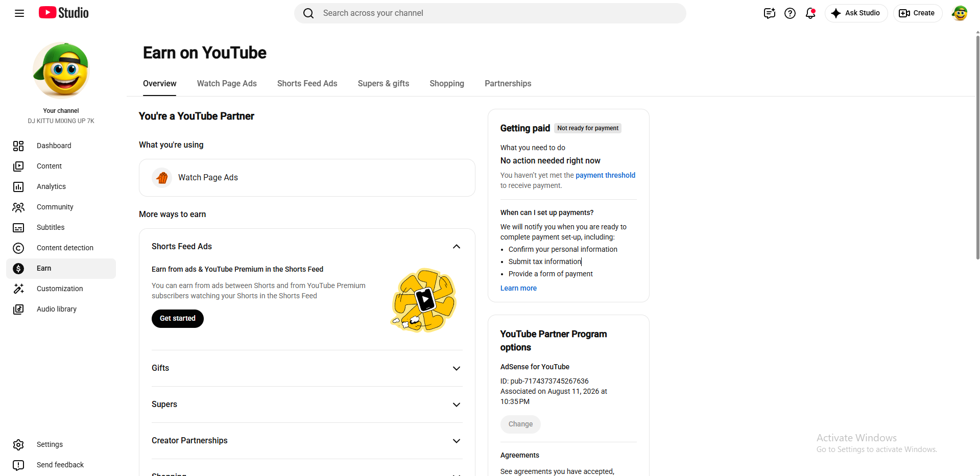Screen dimensions: 980x476
Task: Open the Help question mark icon
Action: pos(790,13)
